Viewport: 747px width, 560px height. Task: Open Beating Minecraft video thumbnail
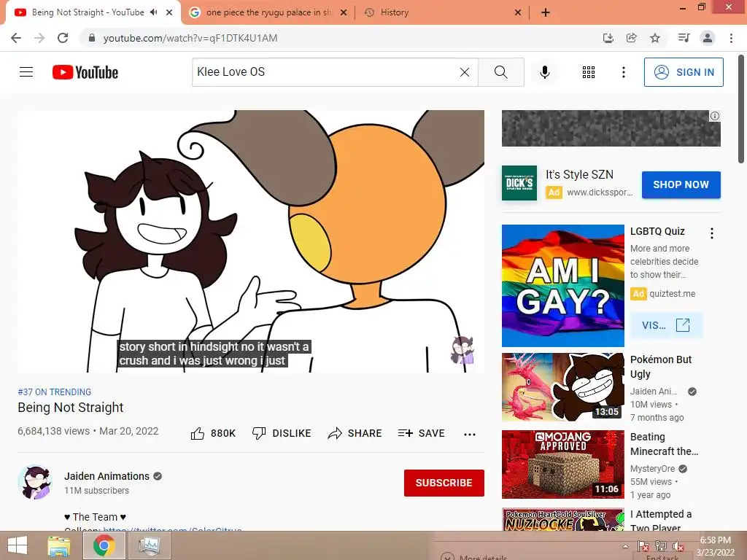pyautogui.click(x=562, y=464)
